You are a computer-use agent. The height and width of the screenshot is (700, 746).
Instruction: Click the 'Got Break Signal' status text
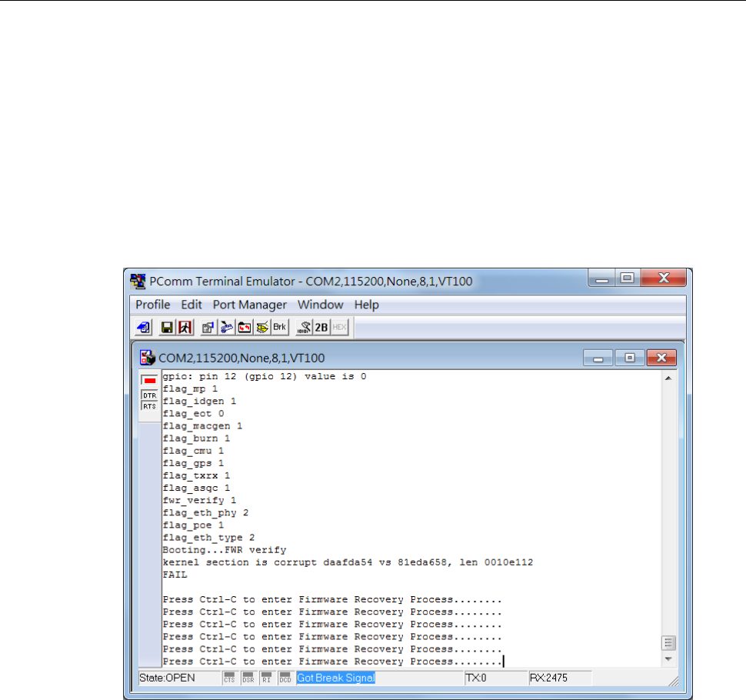336,678
